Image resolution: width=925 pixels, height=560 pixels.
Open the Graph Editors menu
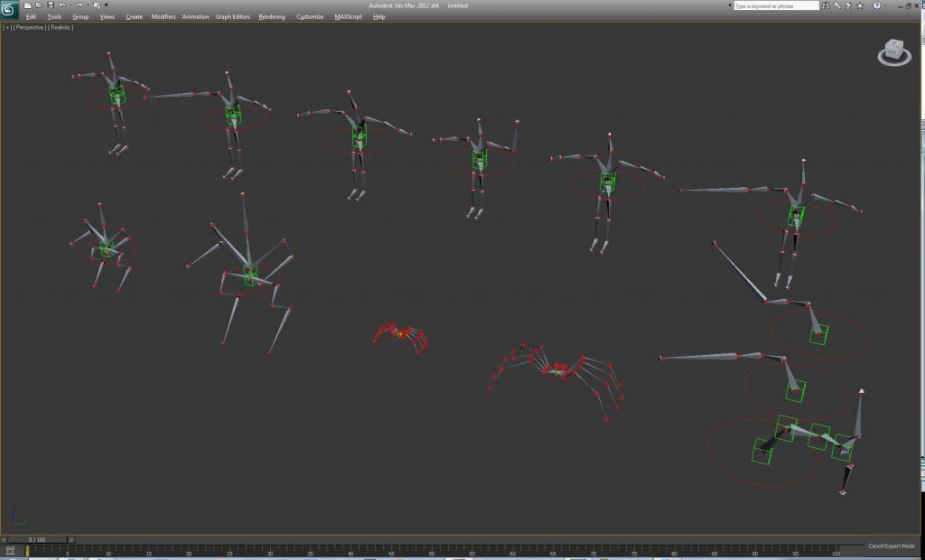233,16
